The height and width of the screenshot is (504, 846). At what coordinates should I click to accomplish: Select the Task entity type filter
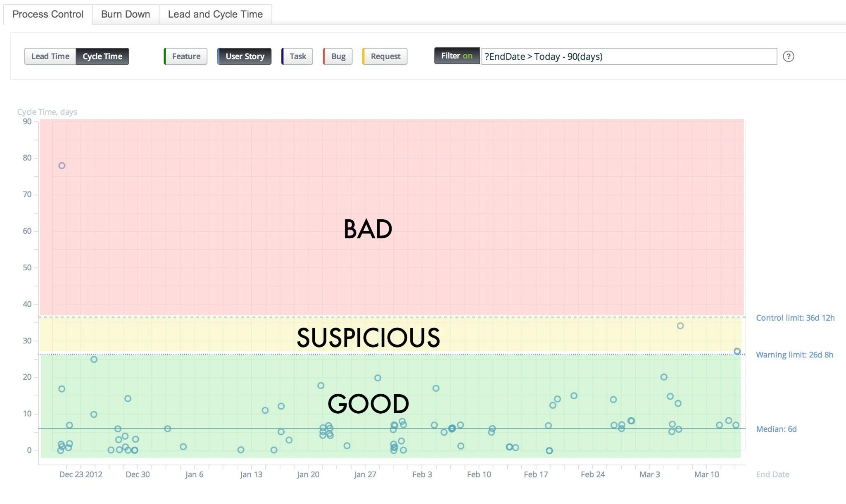[297, 56]
